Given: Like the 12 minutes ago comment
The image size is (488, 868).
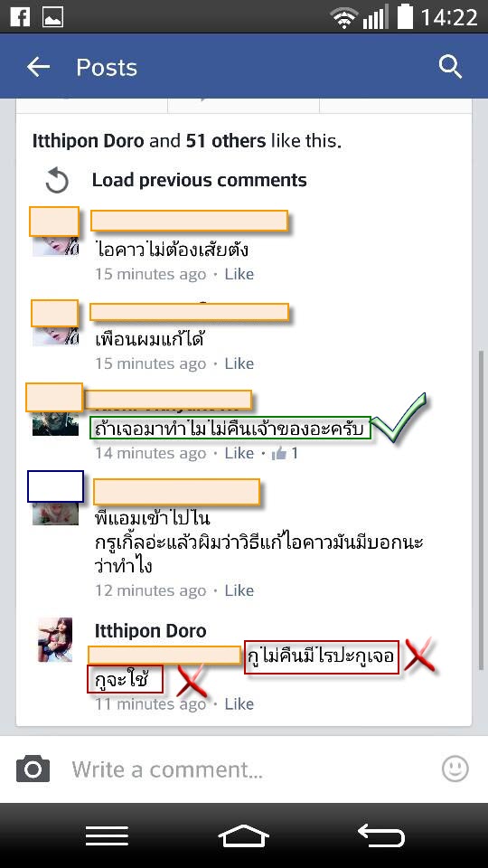Looking at the screenshot, I should tap(239, 590).
